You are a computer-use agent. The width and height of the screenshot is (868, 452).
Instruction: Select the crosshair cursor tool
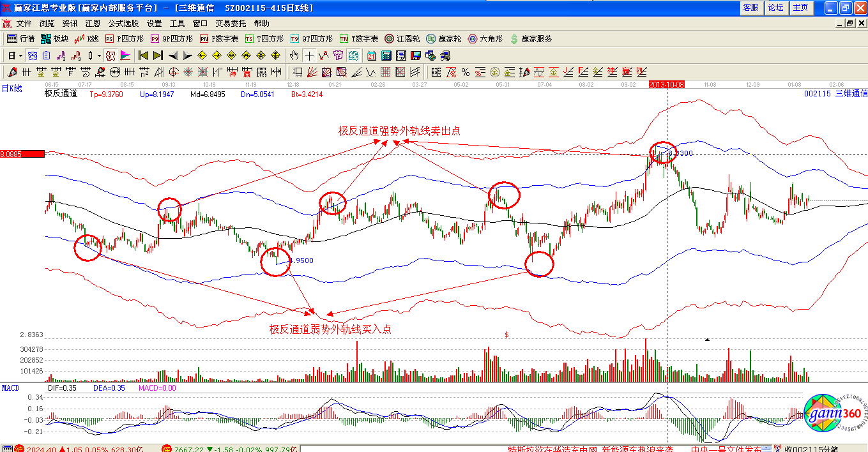309,56
